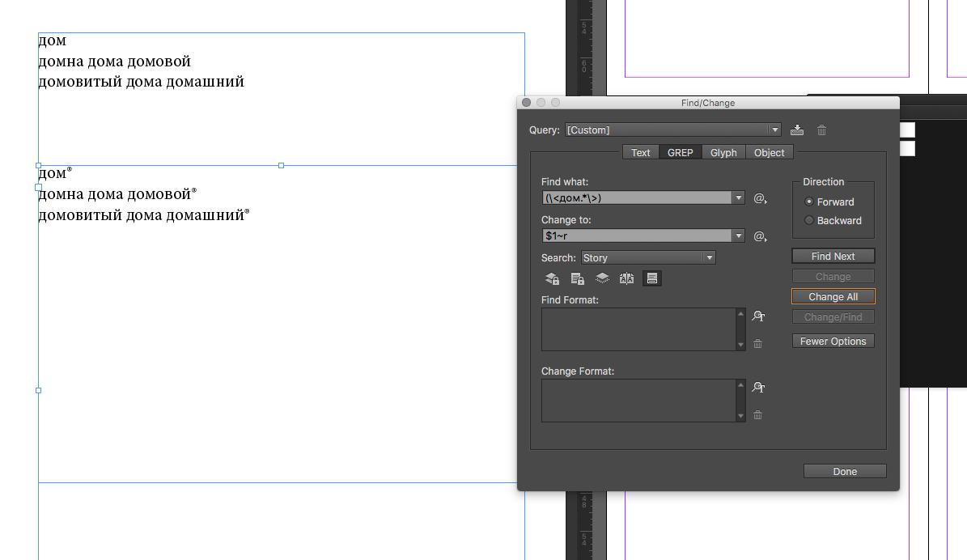Click the Change All button
967x560 pixels.
(833, 297)
